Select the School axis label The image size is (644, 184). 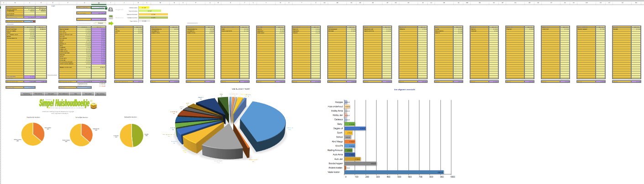(340, 137)
